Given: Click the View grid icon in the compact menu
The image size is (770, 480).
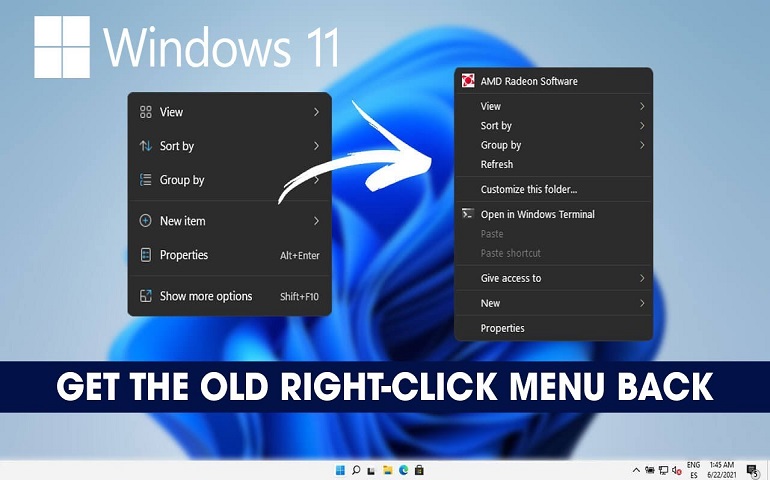Looking at the screenshot, I should [x=145, y=112].
